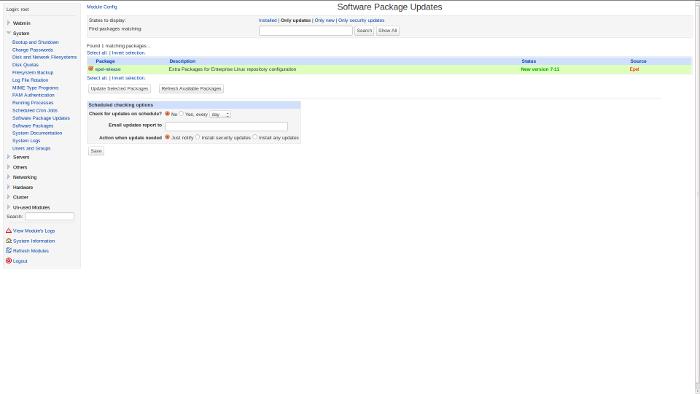700x394 pixels.
Task: Click Refresh Available Packages button
Action: [x=191, y=88]
